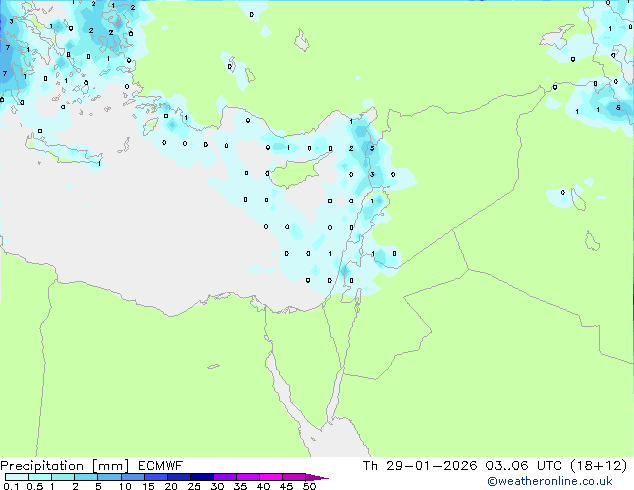Click the "[mm]" unit label
Viewport: 634px width, 490px height.
tap(110, 466)
